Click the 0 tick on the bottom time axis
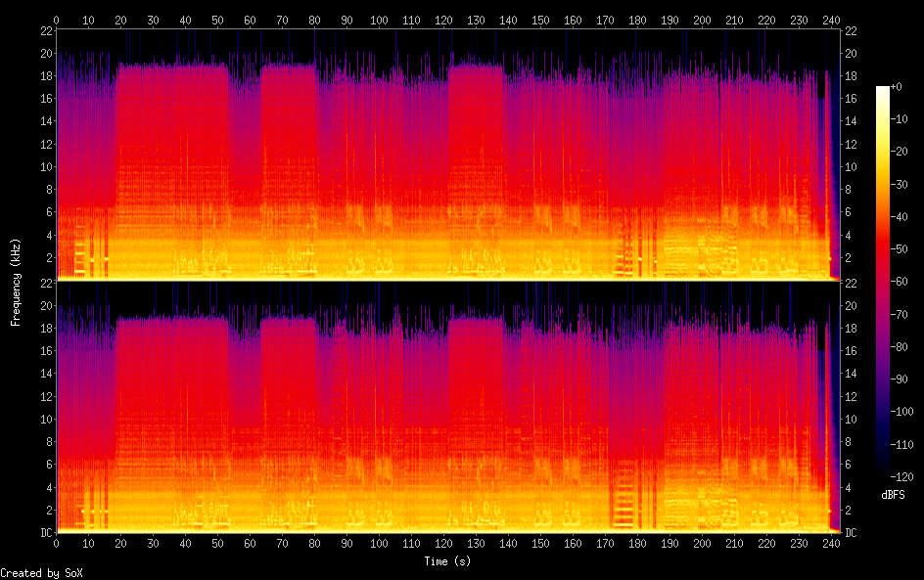The height and width of the screenshot is (580, 924). [x=57, y=543]
